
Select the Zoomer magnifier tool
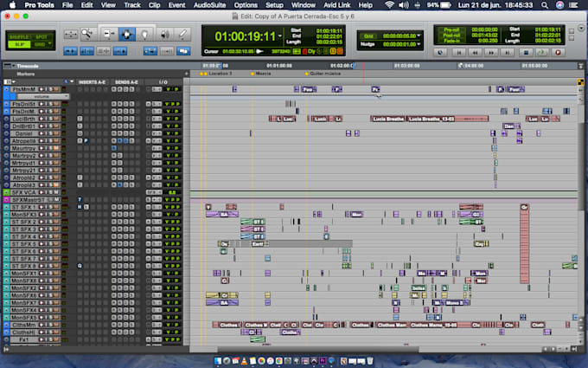point(87,34)
